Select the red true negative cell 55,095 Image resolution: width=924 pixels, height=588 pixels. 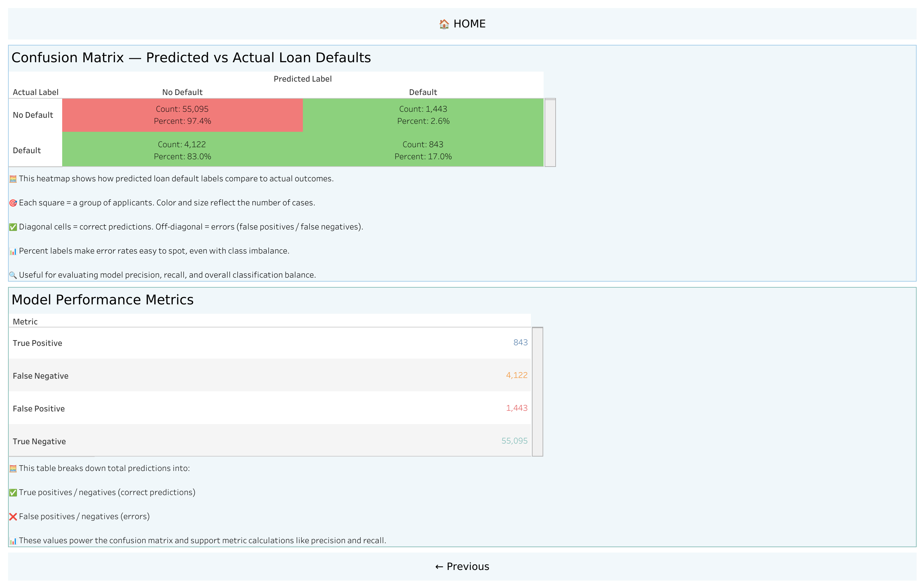(x=182, y=115)
